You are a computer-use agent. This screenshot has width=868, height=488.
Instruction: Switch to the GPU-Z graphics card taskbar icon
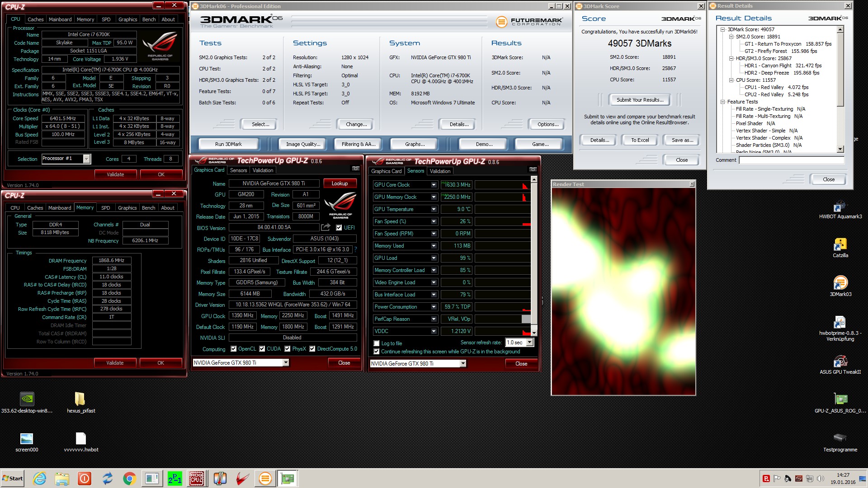[288, 478]
